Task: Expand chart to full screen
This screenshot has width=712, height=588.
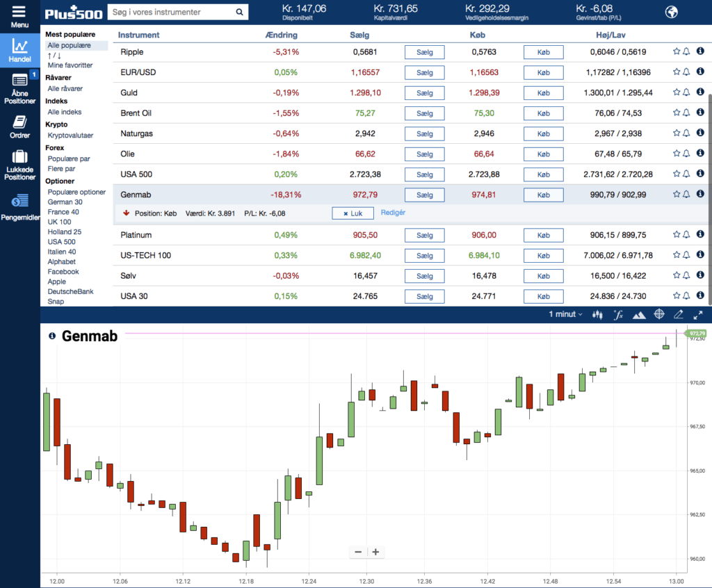Action: point(698,315)
